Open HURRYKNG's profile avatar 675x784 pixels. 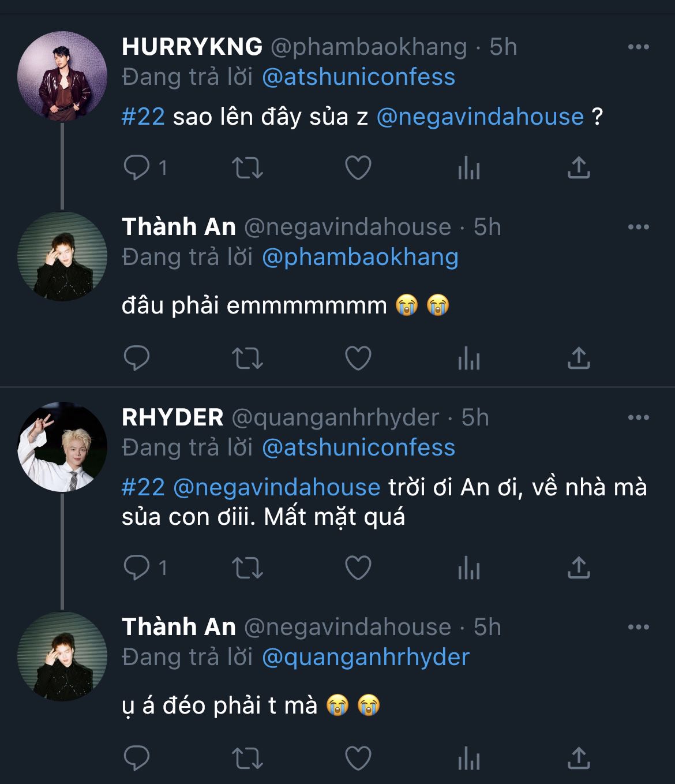point(62,76)
